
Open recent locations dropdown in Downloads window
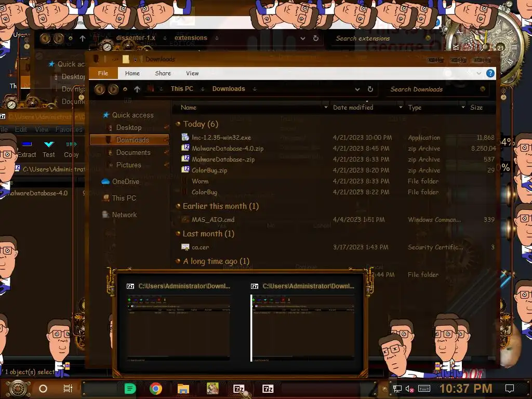pyautogui.click(x=125, y=89)
